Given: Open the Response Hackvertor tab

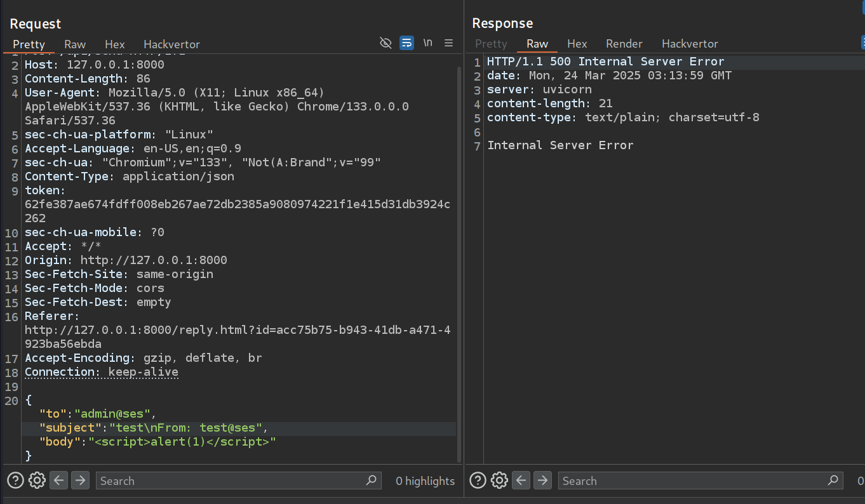Looking at the screenshot, I should click(690, 44).
